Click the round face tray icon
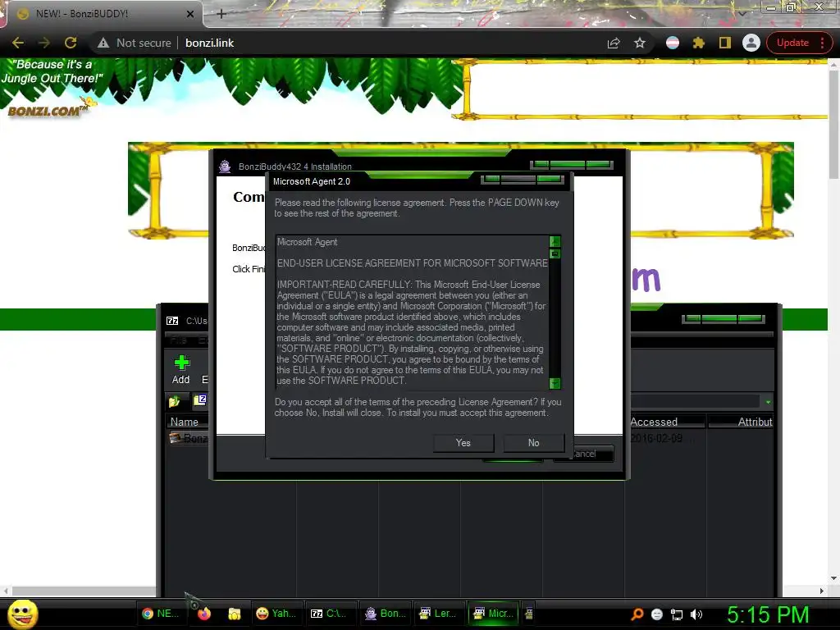The width and height of the screenshot is (840, 630). tap(657, 614)
